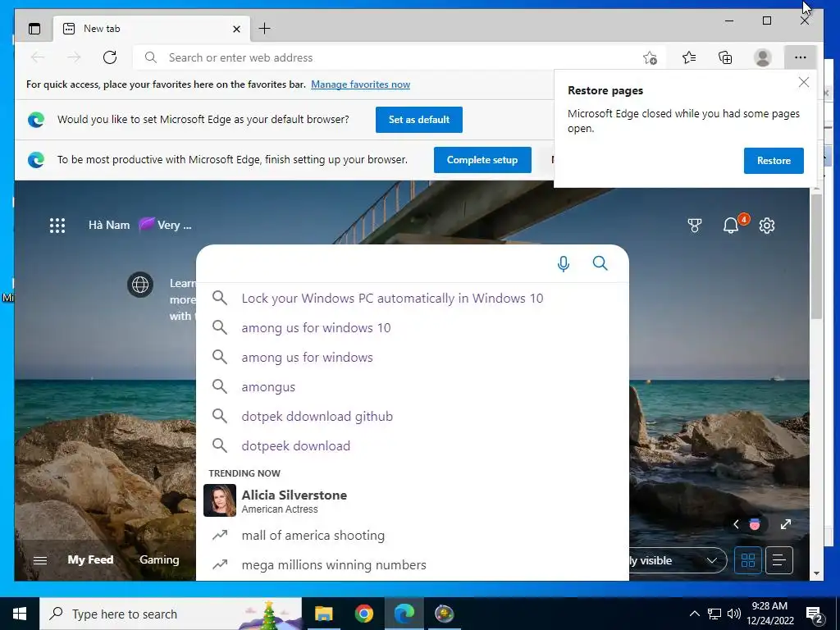Open volume speaker tray icon

tap(734, 614)
